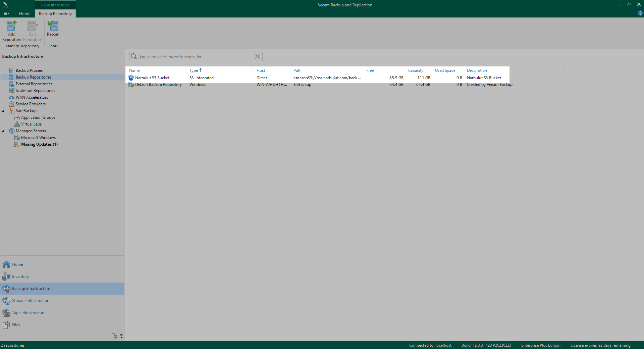Click the Add Repository icon
The width and height of the screenshot is (644, 349).
tap(11, 26)
